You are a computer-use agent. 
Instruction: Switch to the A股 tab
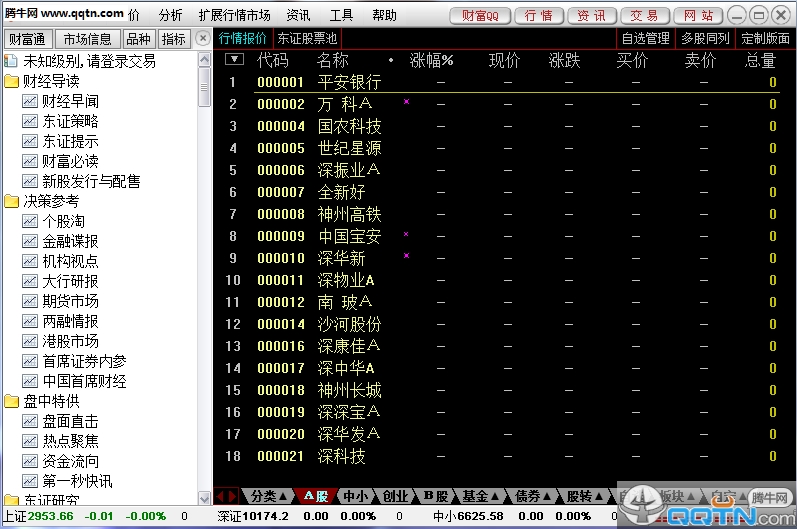(315, 496)
